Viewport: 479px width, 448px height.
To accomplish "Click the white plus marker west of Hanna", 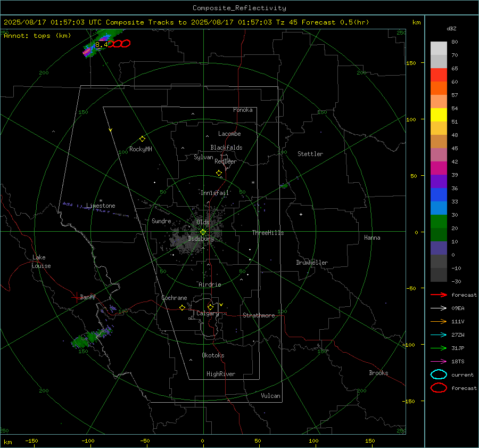I will (x=301, y=214).
